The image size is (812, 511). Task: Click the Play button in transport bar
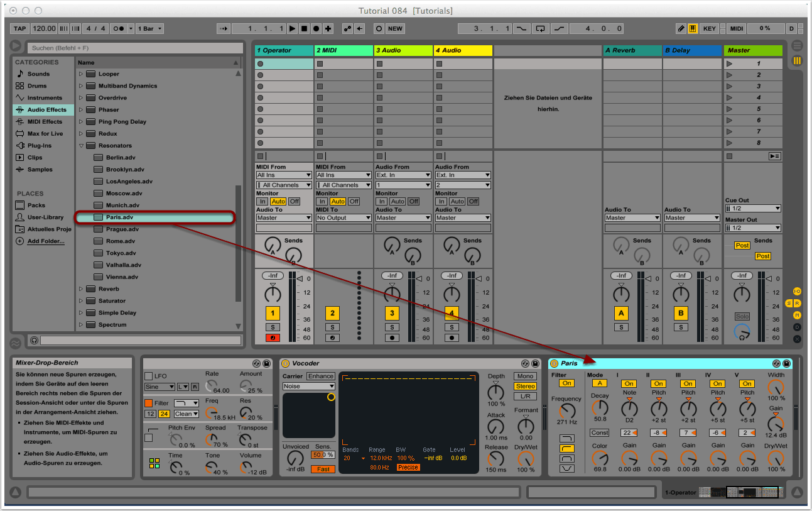(x=292, y=29)
